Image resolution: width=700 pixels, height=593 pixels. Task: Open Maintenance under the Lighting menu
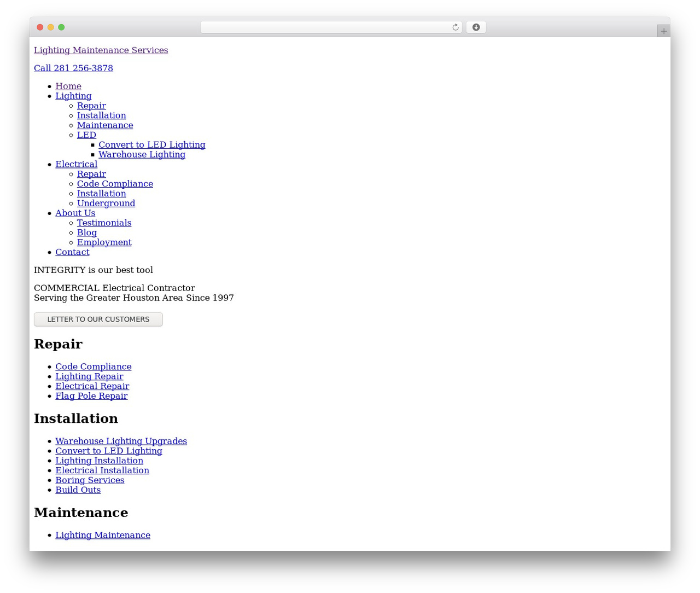click(105, 125)
